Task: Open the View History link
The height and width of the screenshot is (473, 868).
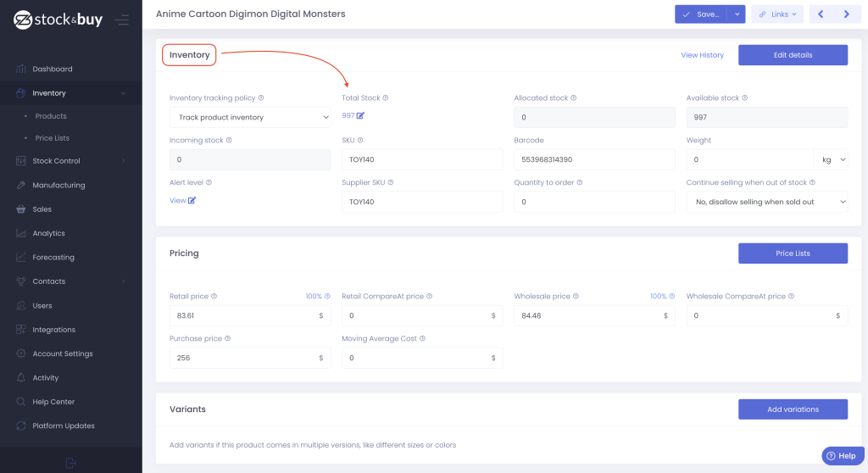Action: (x=702, y=55)
